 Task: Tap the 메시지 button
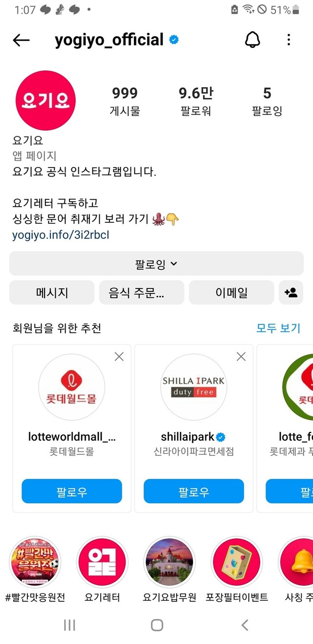(52, 292)
